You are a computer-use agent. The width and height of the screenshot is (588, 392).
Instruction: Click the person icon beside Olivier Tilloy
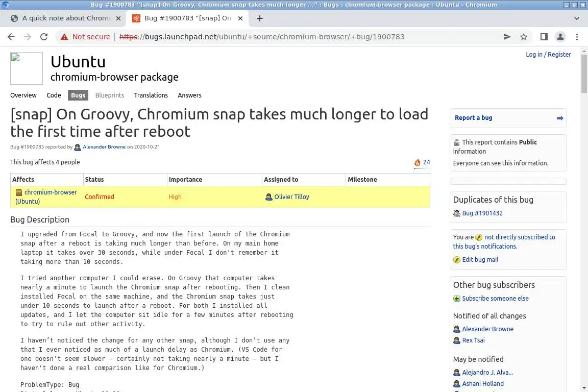click(x=268, y=197)
